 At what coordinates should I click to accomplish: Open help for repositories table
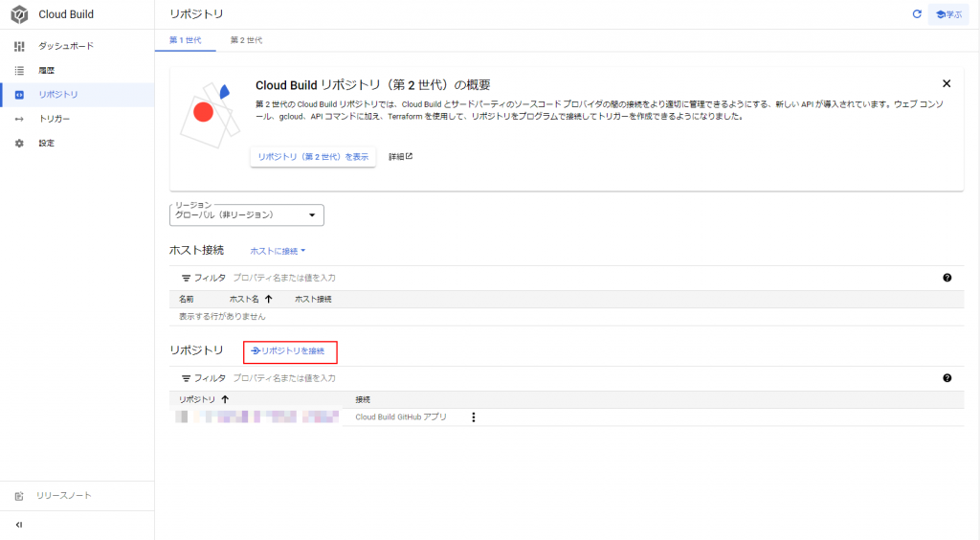(x=947, y=378)
